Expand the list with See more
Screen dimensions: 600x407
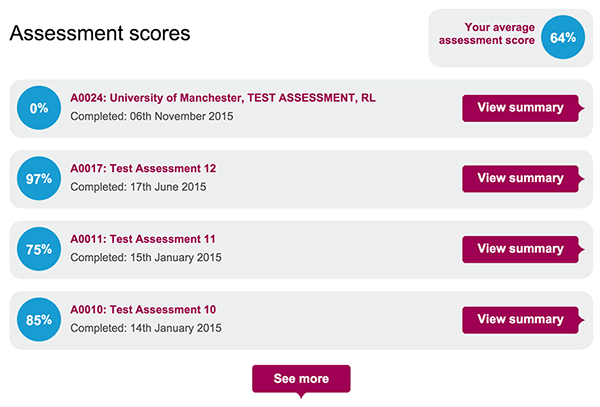(x=300, y=379)
